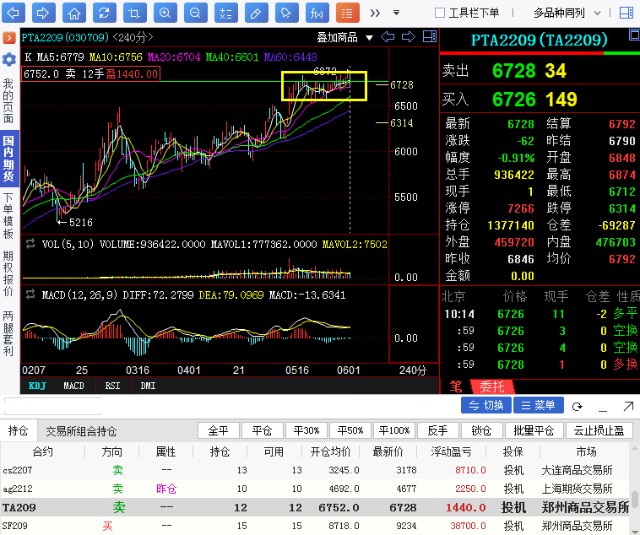Select the MACD indicator tab
Viewport: 640px width, 535px height.
[x=73, y=386]
